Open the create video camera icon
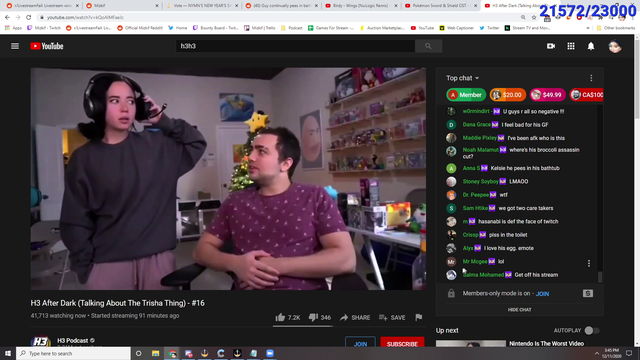The image size is (640, 360). (x=551, y=46)
